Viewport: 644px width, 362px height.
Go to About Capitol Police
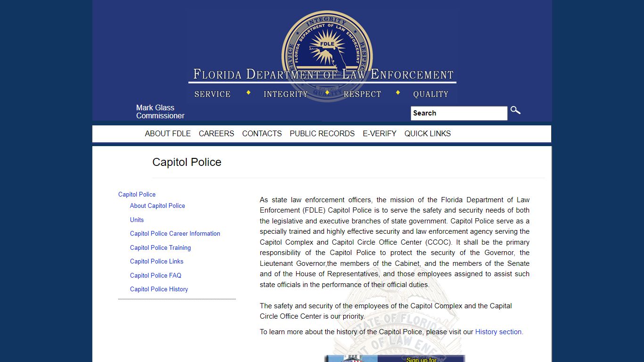click(157, 206)
